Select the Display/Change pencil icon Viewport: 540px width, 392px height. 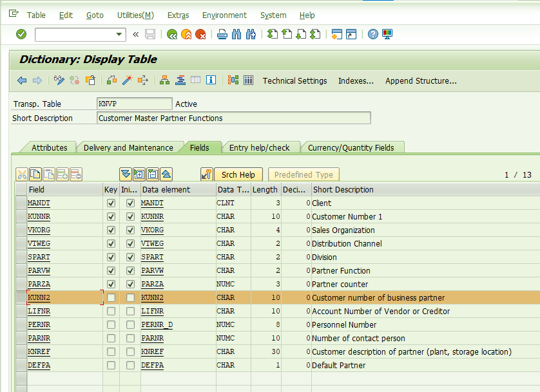(x=57, y=80)
